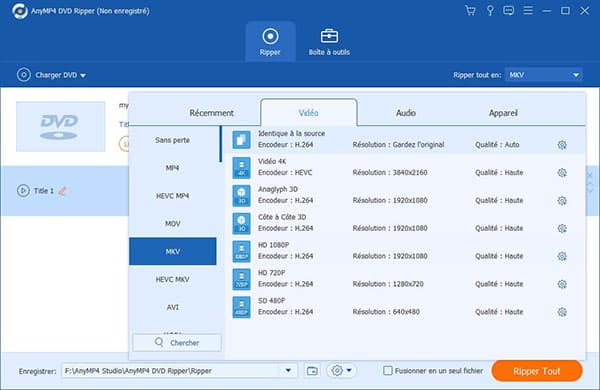Click Résolution : 640x480 text
The height and width of the screenshot is (390, 600).
point(386,312)
